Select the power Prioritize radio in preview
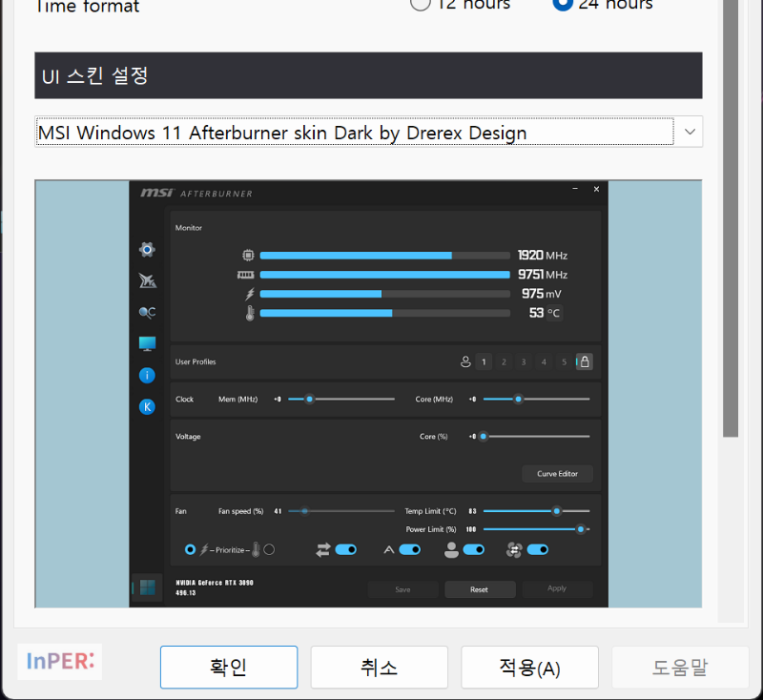Image resolution: width=763 pixels, height=700 pixels. click(190, 549)
